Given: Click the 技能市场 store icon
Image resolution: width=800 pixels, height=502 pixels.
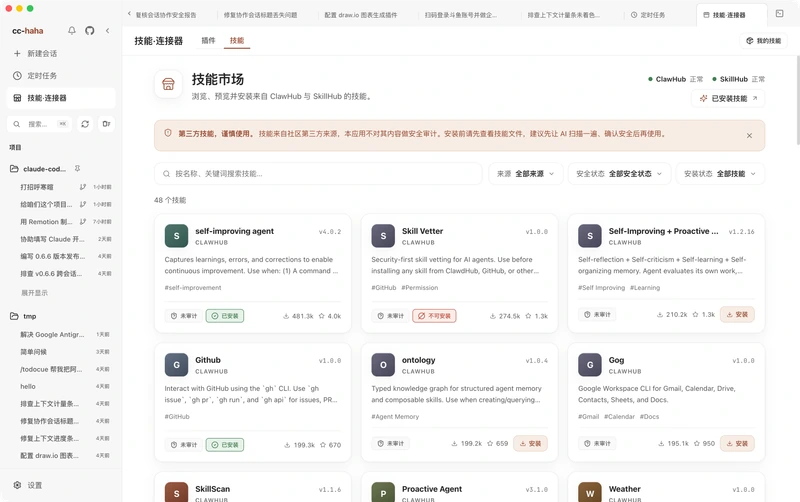Looking at the screenshot, I should pyautogui.click(x=168, y=84).
